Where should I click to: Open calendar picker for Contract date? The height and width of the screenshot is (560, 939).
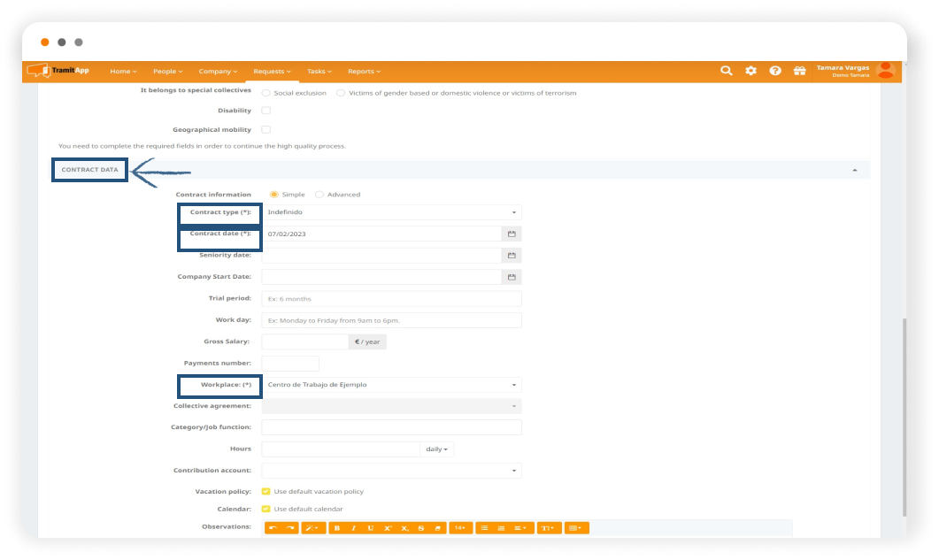coord(512,234)
